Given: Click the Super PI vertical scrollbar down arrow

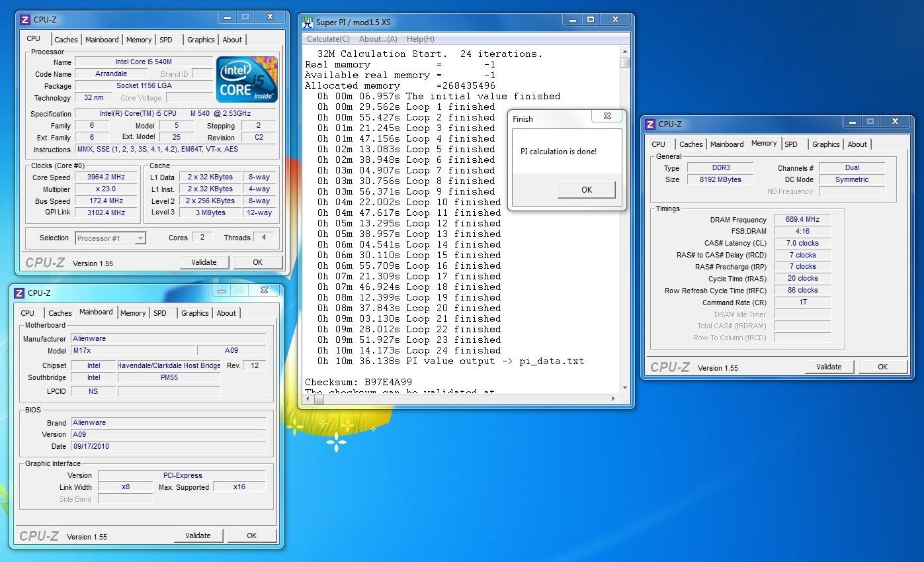Looking at the screenshot, I should click(x=625, y=388).
